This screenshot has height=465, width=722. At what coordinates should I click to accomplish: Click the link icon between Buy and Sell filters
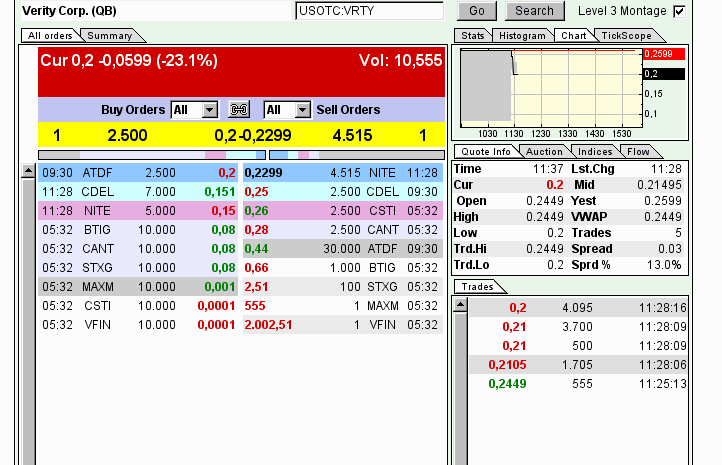239,110
